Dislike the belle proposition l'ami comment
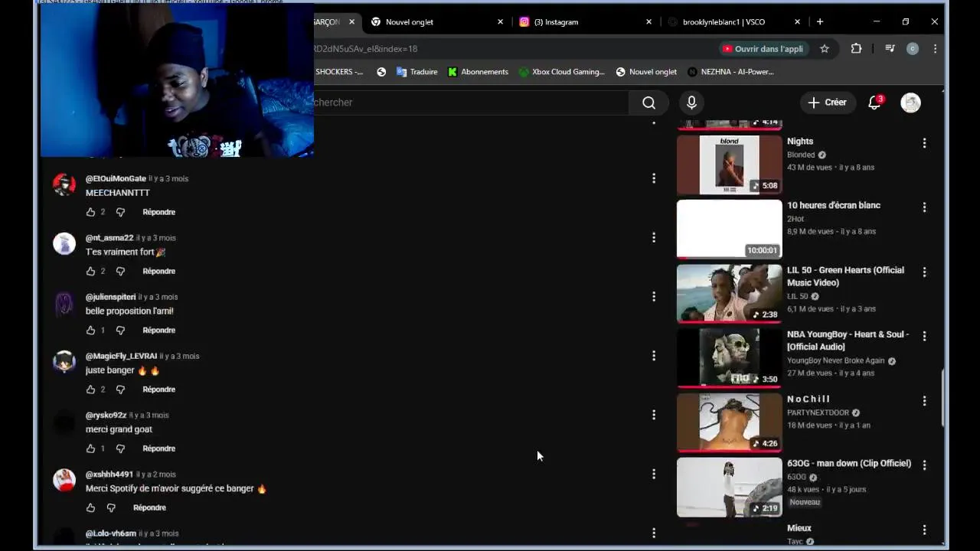980x551 pixels. pos(120,330)
